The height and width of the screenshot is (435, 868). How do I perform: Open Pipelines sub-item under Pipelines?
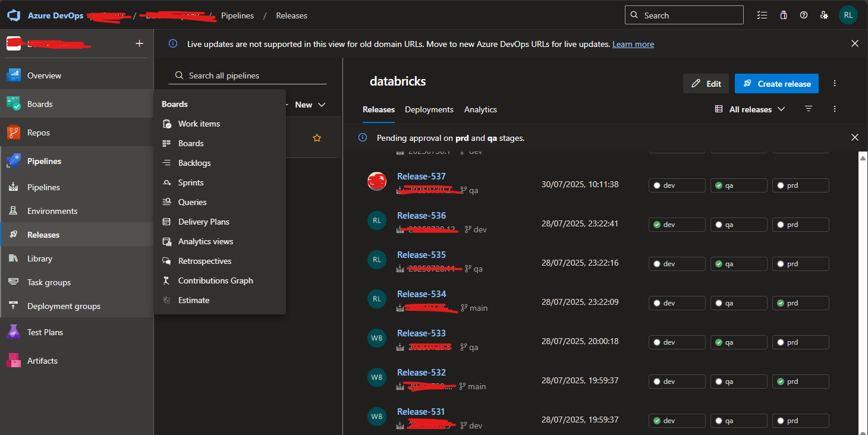[77, 187]
